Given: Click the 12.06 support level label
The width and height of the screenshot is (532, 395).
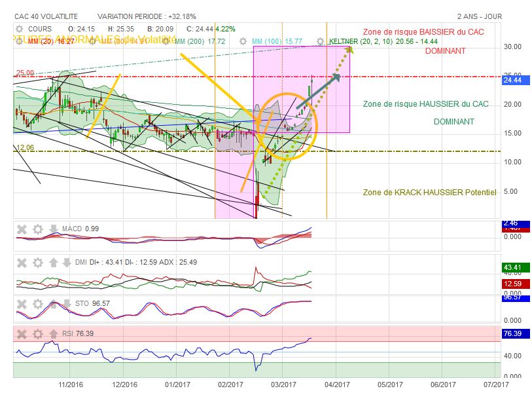Looking at the screenshot, I should (x=26, y=147).
